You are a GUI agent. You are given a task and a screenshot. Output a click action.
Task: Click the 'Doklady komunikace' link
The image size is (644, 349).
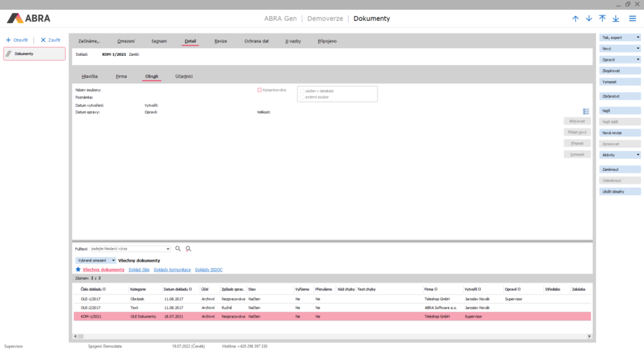click(x=172, y=269)
